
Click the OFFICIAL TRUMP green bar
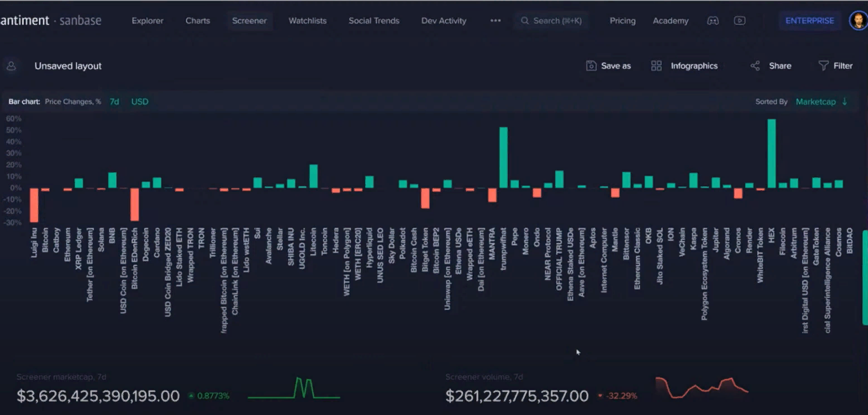click(559, 180)
